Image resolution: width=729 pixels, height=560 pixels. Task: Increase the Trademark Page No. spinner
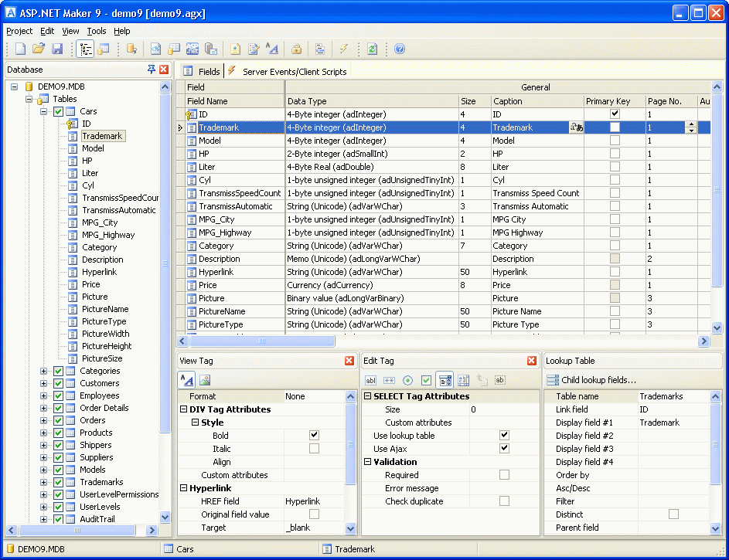click(x=691, y=124)
